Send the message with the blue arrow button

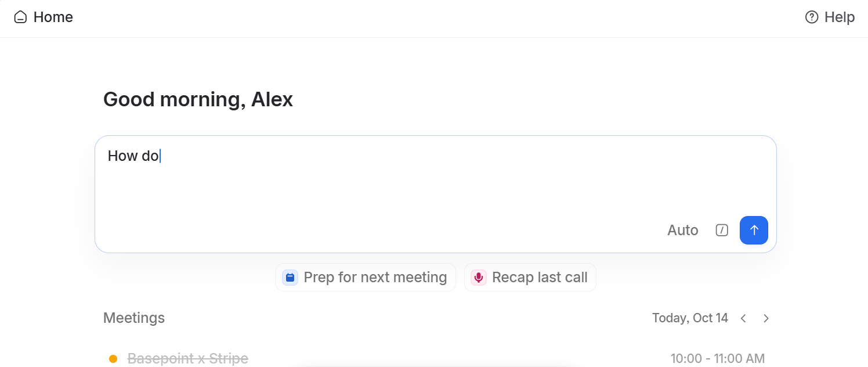(754, 231)
